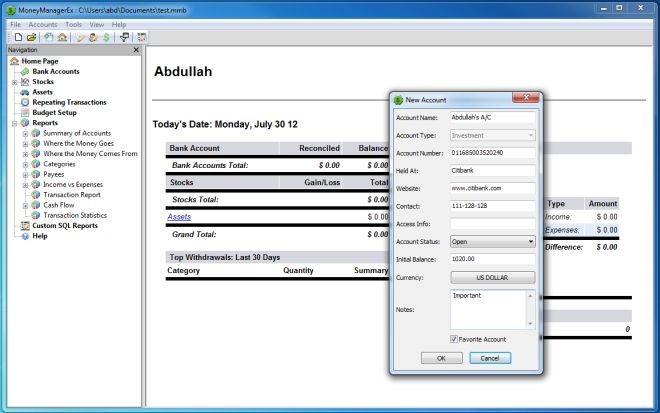Click the empty Access Info field
Image resolution: width=660 pixels, height=413 pixels.
[x=492, y=224]
